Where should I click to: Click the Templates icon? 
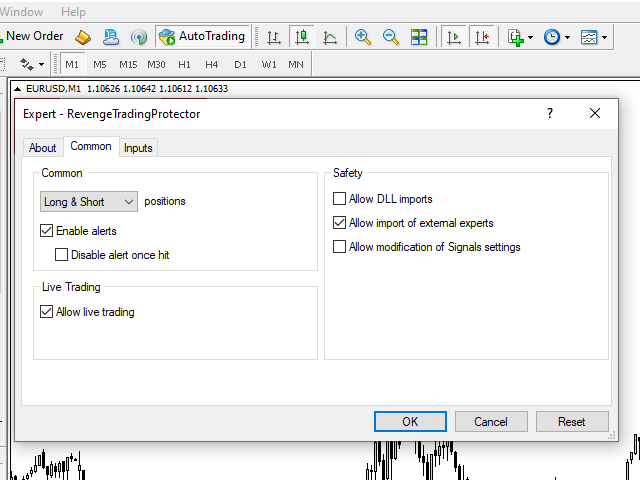[589, 37]
